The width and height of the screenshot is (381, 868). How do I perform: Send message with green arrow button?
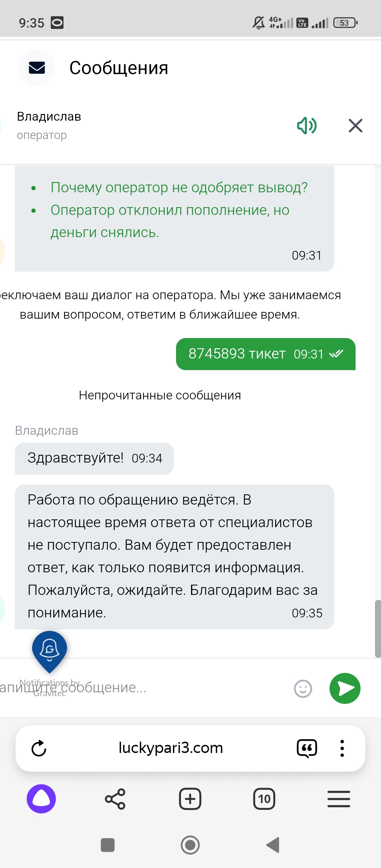(x=345, y=688)
